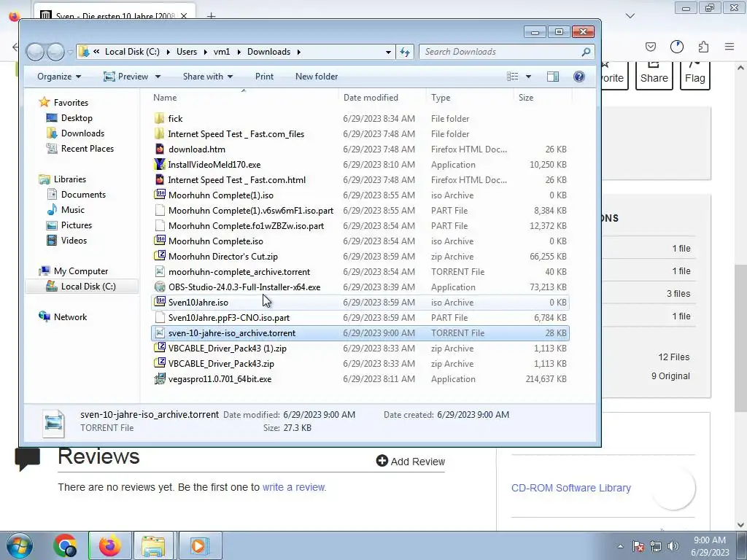The image size is (747, 560).
Task: Refresh the Downloads folder view
Action: [405, 52]
